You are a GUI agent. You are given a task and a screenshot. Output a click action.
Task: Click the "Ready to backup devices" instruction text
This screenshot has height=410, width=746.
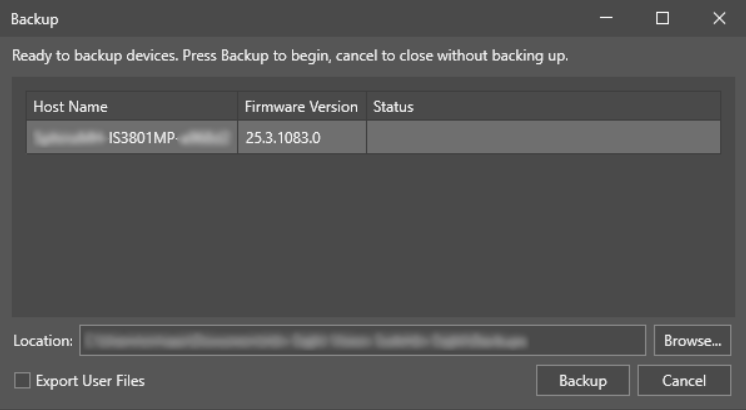290,55
